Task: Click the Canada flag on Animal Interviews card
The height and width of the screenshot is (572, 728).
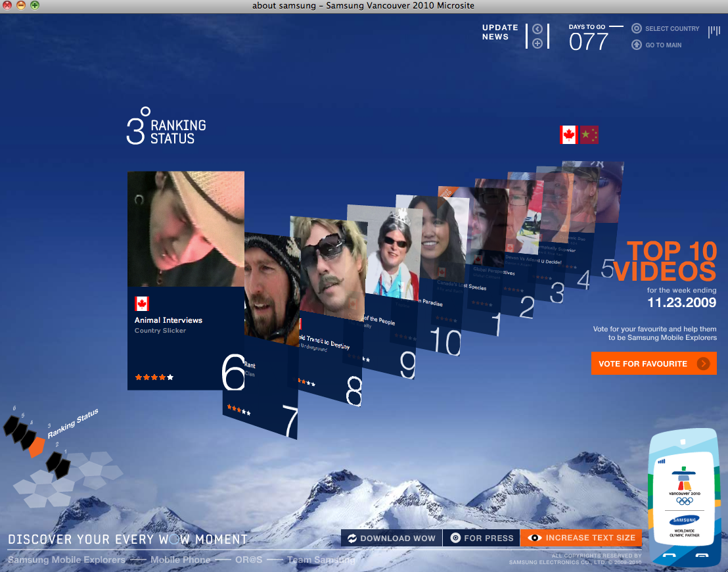Action: (142, 304)
